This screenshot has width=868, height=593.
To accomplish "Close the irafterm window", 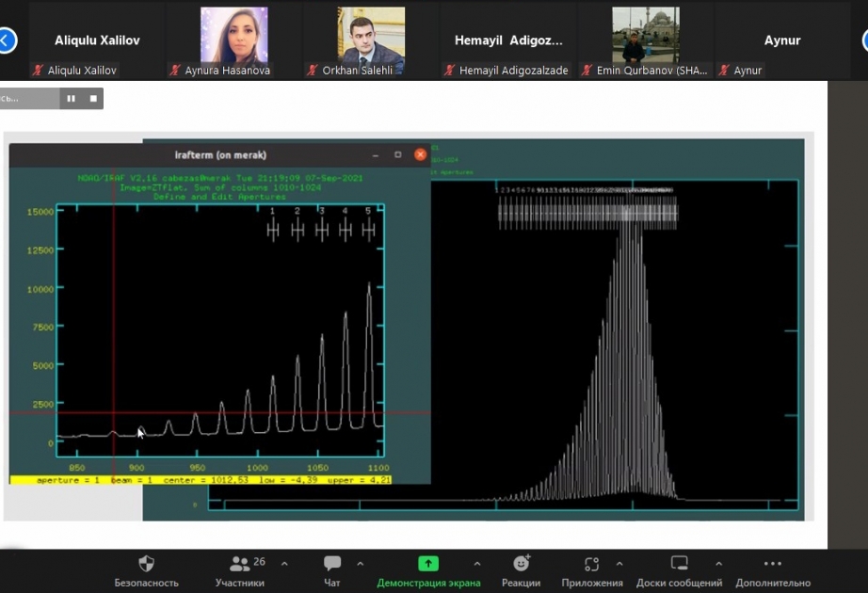I will [x=420, y=155].
